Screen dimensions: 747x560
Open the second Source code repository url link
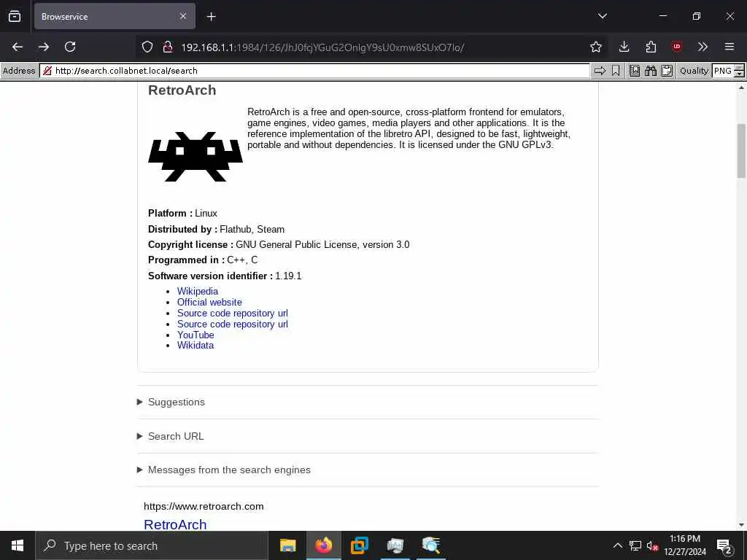233,324
